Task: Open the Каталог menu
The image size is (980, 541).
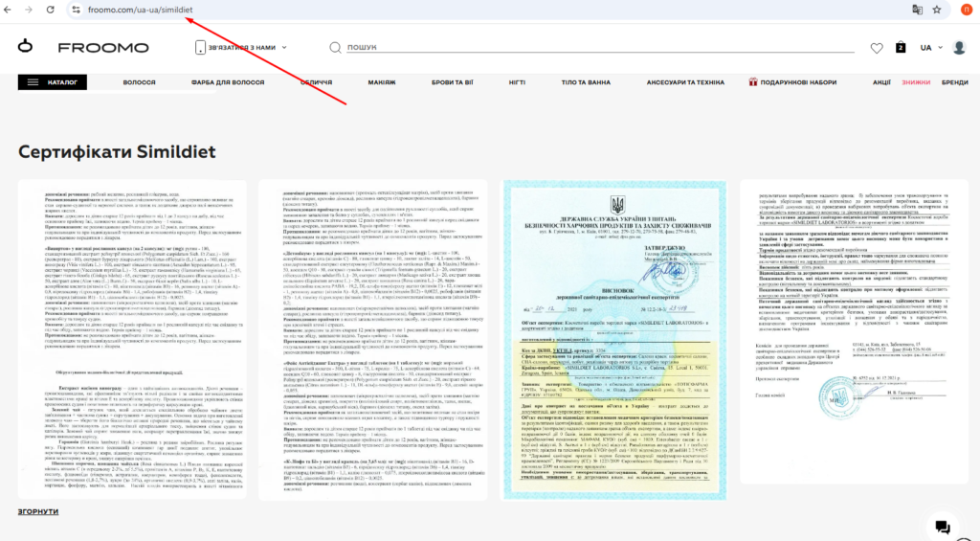Action: pyautogui.click(x=53, y=82)
